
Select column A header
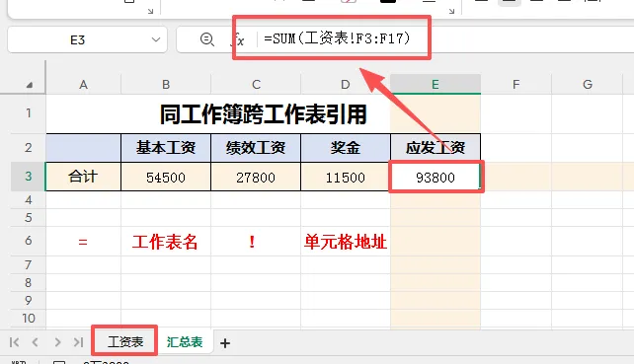pos(83,85)
